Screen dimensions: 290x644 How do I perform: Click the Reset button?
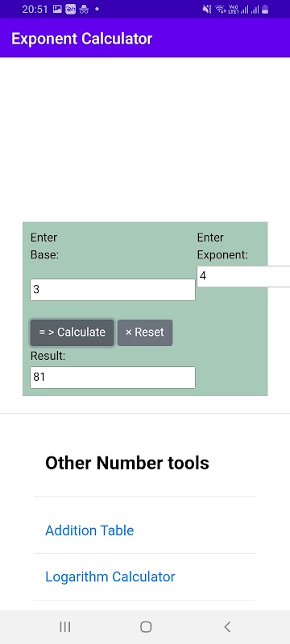[x=145, y=332]
